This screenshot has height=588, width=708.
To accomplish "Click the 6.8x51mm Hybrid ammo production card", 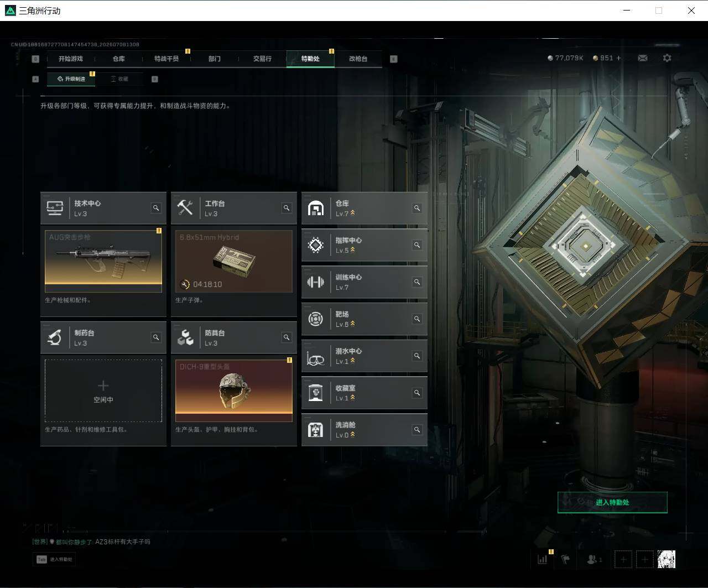I will coord(234,261).
